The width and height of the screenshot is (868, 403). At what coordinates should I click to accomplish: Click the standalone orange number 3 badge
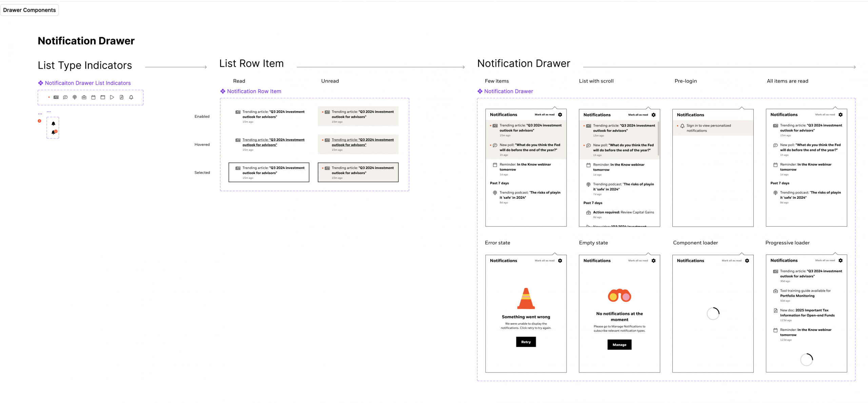click(x=39, y=121)
